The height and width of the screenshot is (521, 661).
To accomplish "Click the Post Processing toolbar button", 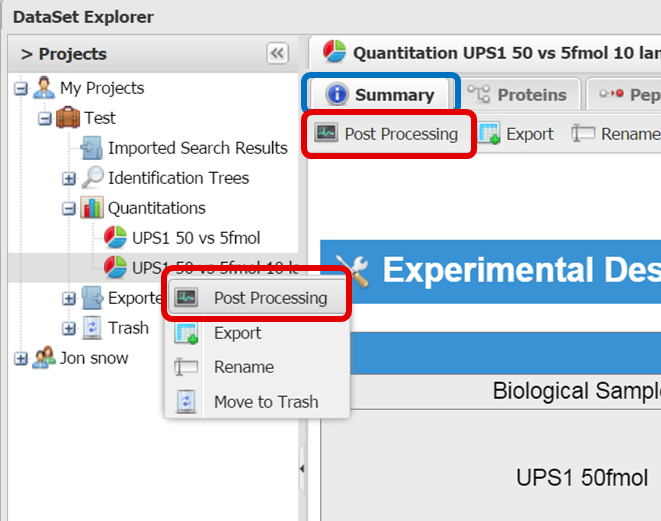I will (386, 134).
